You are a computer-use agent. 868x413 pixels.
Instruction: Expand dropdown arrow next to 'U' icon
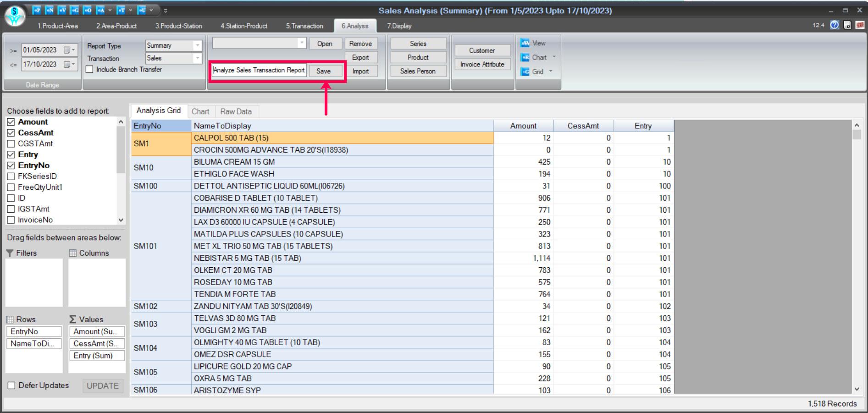click(151, 10)
